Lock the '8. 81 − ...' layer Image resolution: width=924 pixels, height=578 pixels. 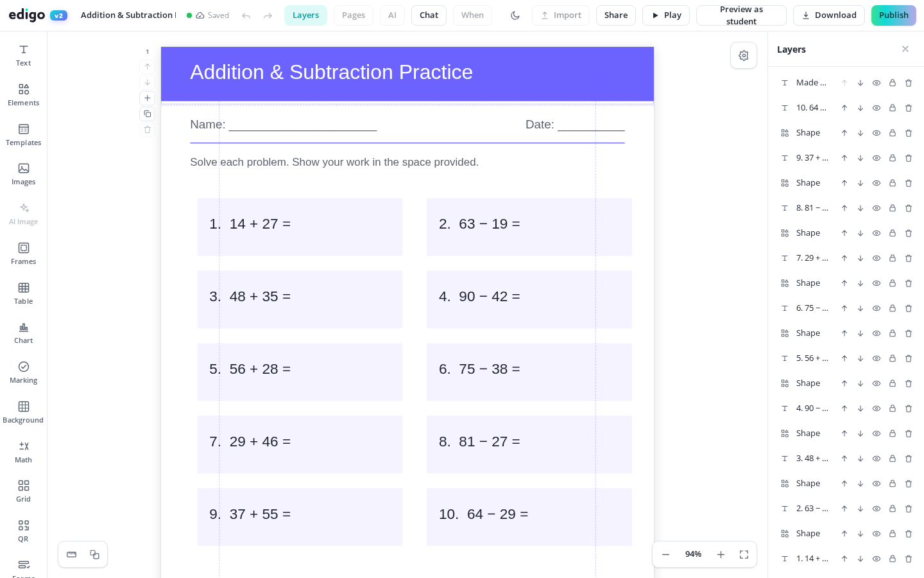pos(893,208)
